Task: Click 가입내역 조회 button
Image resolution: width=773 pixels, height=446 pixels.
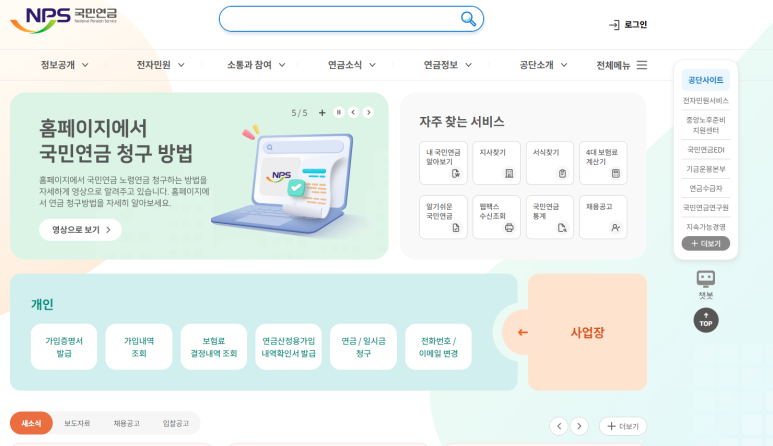Action: [x=139, y=347]
